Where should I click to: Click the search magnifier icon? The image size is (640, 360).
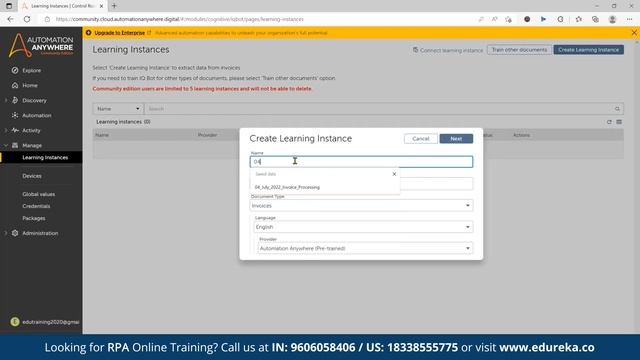coord(617,109)
